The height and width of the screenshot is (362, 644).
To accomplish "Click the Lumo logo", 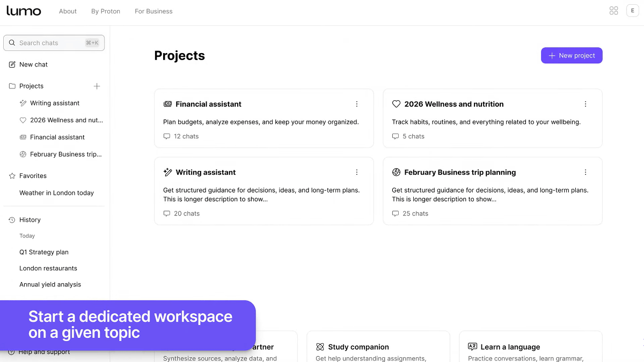I will (x=24, y=11).
